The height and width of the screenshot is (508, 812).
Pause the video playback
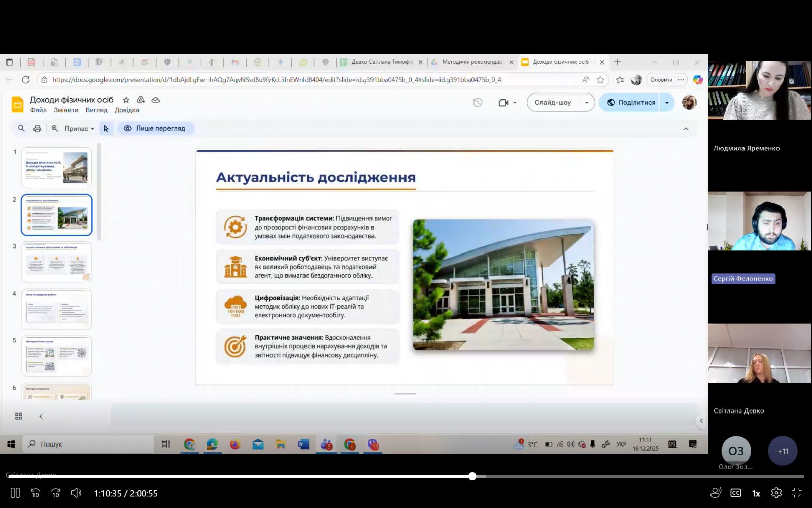pyautogui.click(x=15, y=493)
